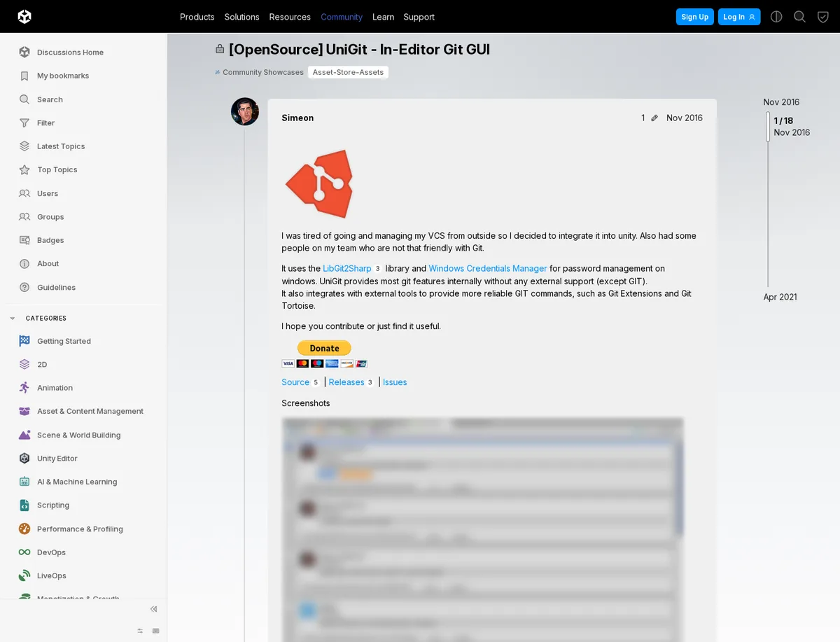Click the timeline scroller handle
Viewport: 840px width, 642px height.
click(768, 127)
